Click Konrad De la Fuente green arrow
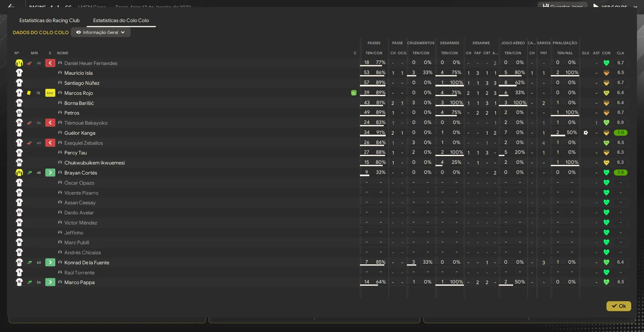 tap(50, 262)
